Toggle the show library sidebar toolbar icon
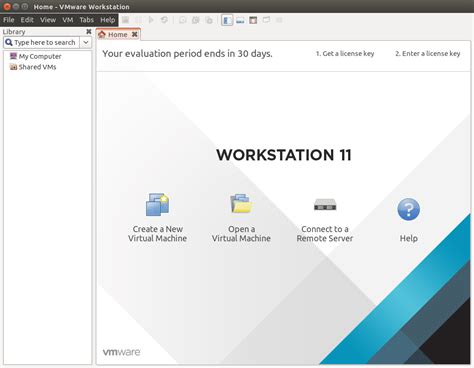This screenshot has width=474, height=368. (x=227, y=20)
